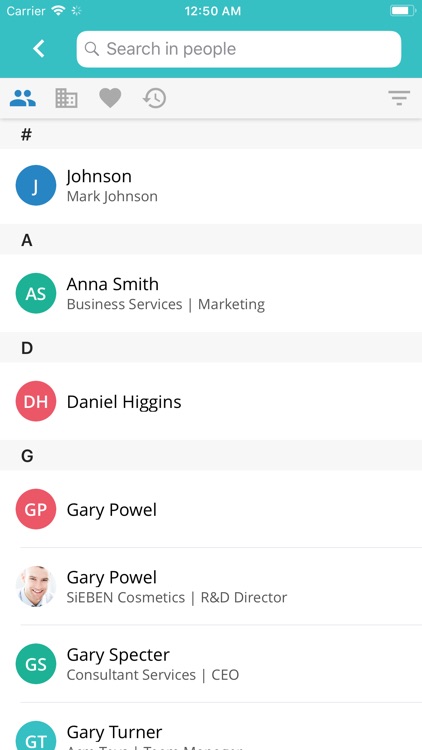Open Anna Smith's AS avatar
The width and height of the screenshot is (422, 750).
(36, 293)
